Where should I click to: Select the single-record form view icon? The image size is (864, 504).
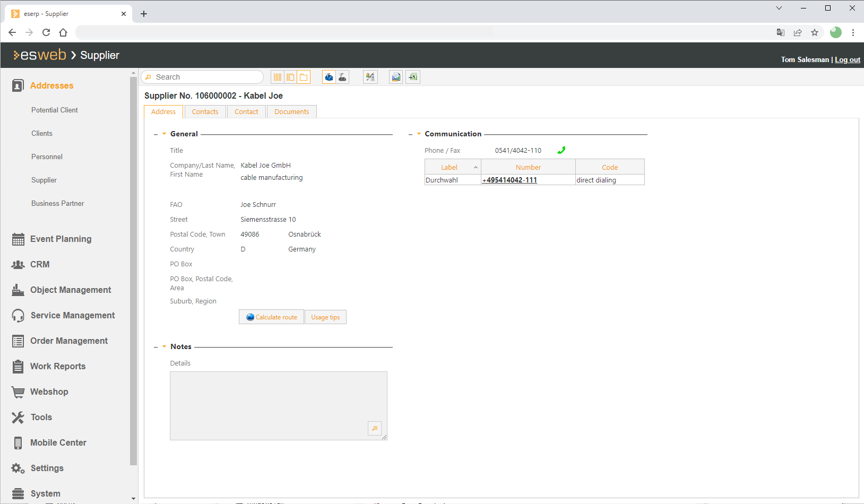pos(304,77)
